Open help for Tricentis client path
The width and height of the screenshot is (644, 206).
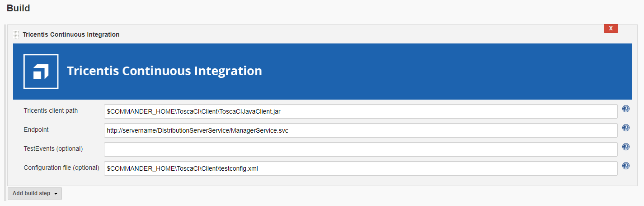coord(626,109)
